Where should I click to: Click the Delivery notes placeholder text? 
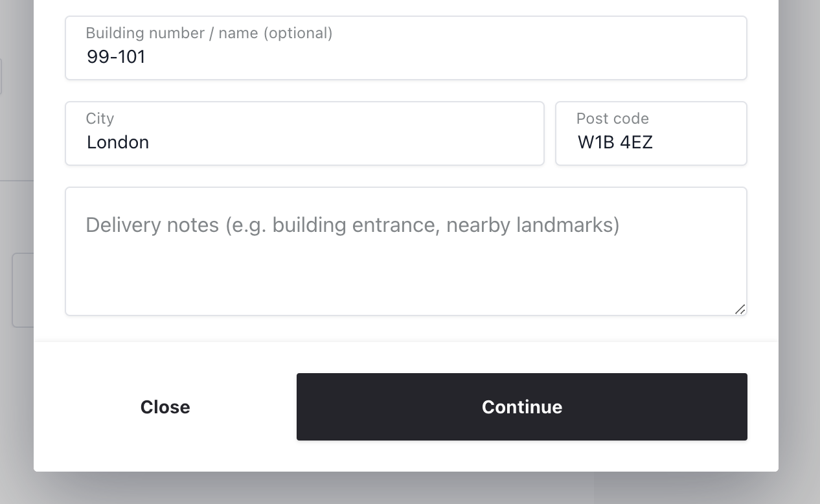tap(352, 225)
